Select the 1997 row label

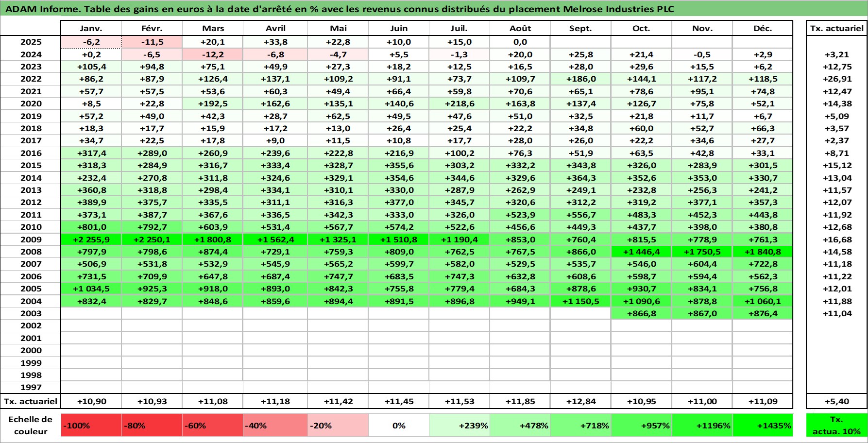(x=31, y=387)
